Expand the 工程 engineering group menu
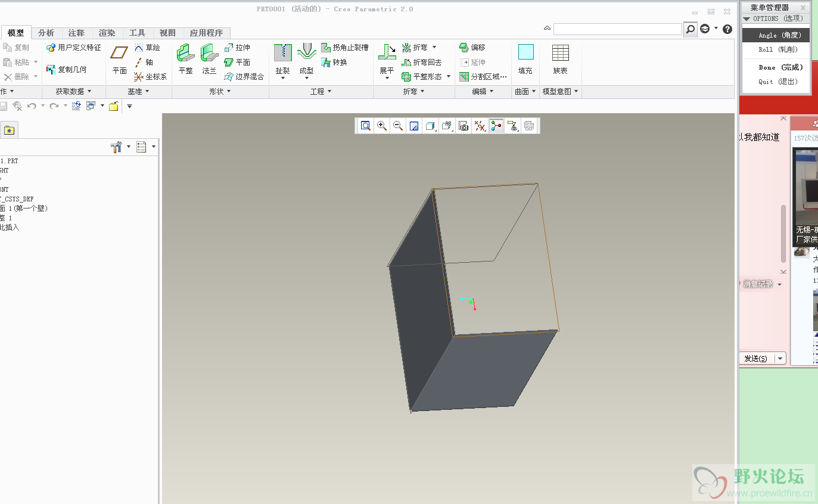The width and height of the screenshot is (818, 504). (x=321, y=91)
